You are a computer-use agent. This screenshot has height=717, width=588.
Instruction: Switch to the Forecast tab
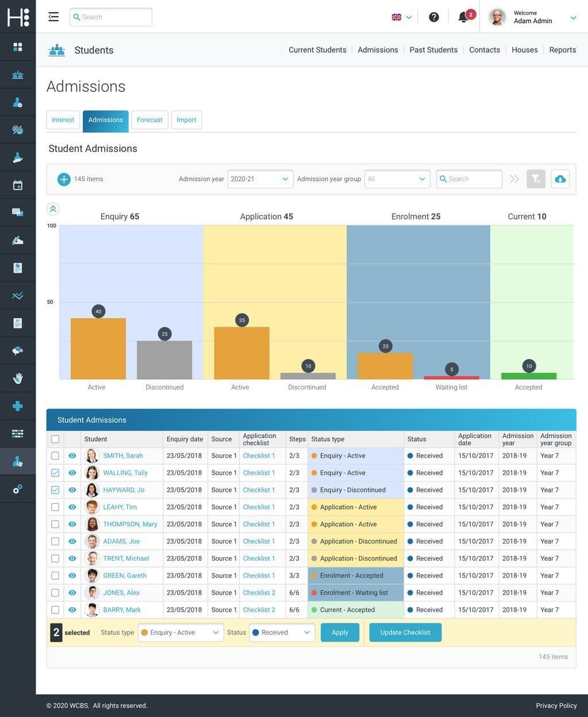(149, 119)
